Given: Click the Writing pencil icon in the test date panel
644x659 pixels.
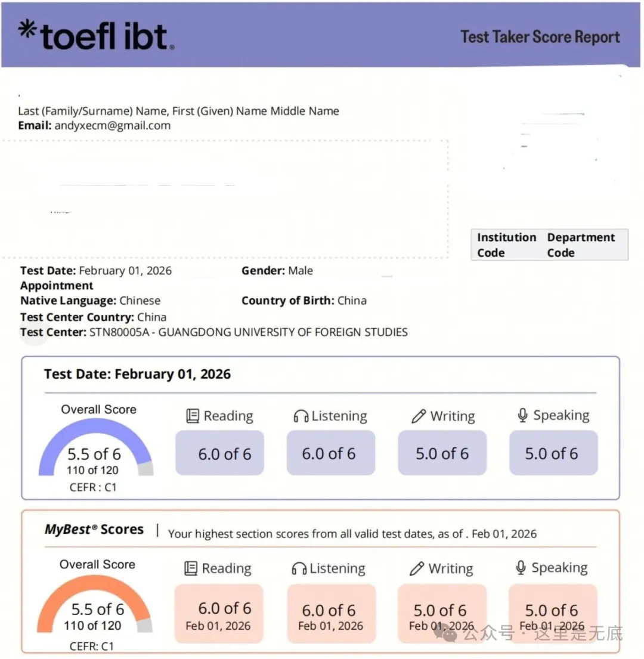Looking at the screenshot, I should tap(419, 416).
